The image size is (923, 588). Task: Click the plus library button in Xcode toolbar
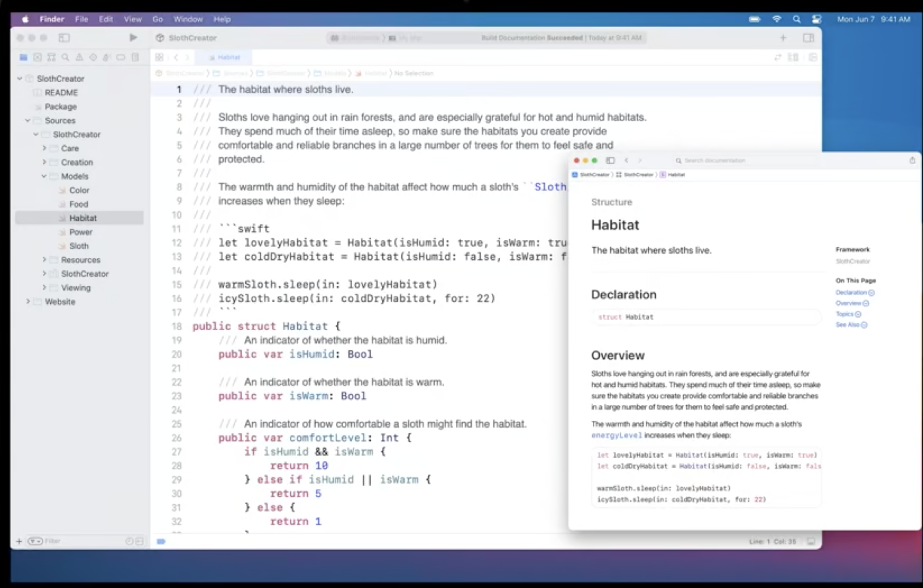click(783, 38)
